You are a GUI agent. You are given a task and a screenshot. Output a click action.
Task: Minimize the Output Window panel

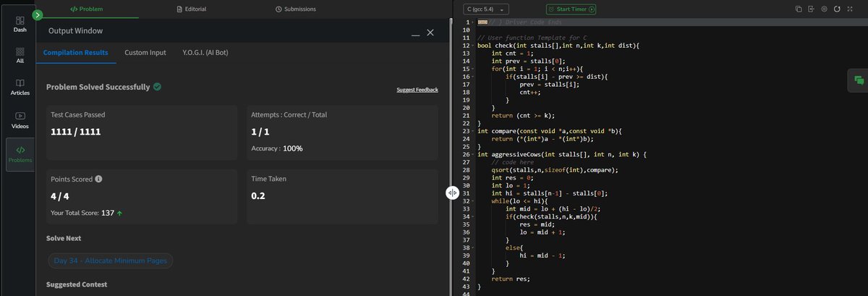coord(415,34)
